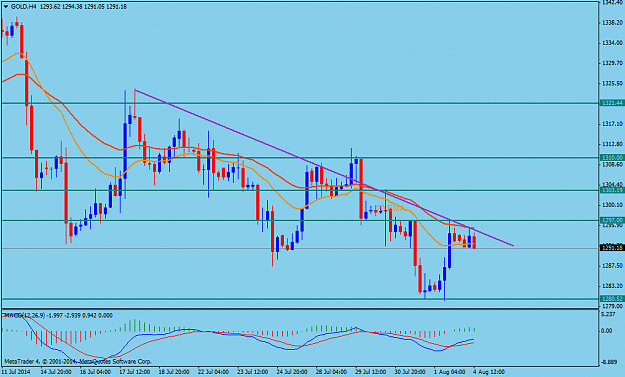625x377 pixels.
Task: Click time axis label 17 Jul 12:00
Action: (x=135, y=372)
